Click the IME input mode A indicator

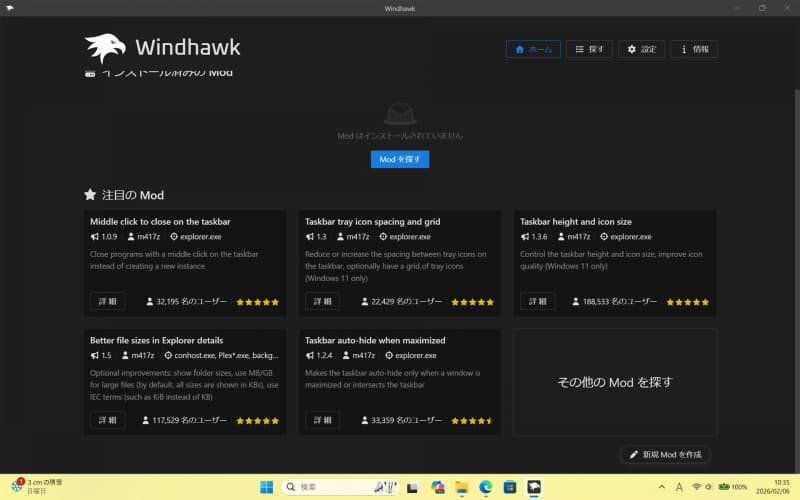click(679, 487)
